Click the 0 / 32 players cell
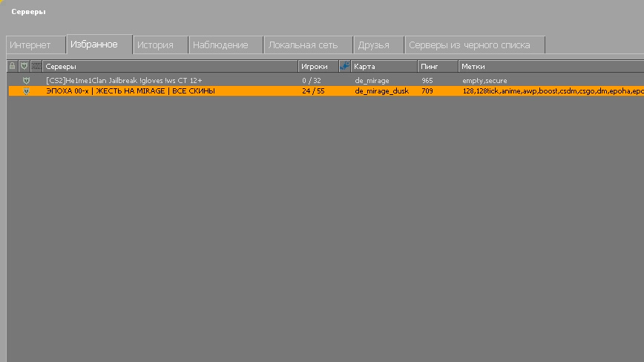Screen dimensions: 644x362 point(312,81)
